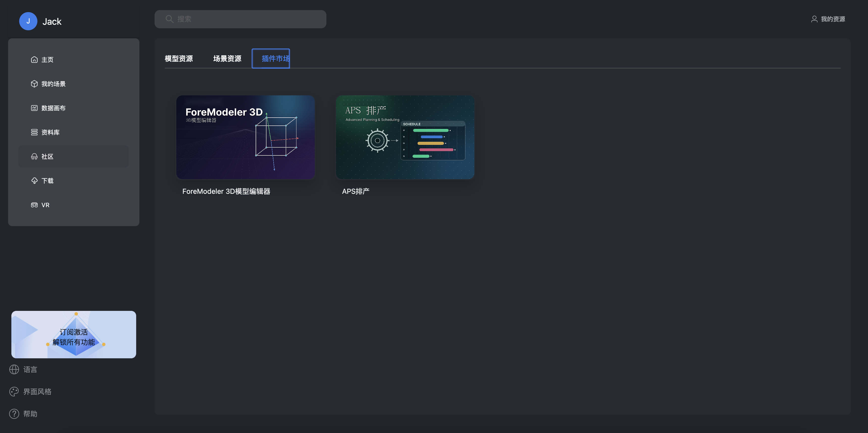This screenshot has height=433, width=868.
Task: Focus the 搜索 search field
Action: (240, 19)
